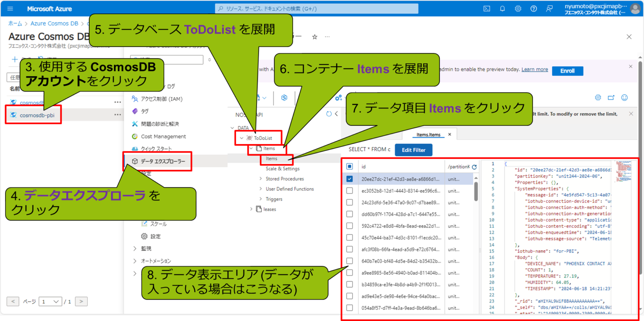Click the portal hamburger menu icon

11,8
